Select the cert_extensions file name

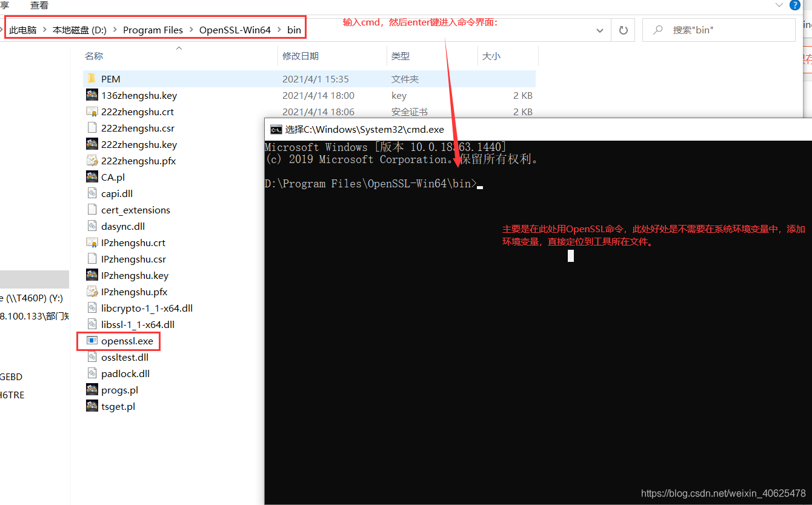click(136, 210)
